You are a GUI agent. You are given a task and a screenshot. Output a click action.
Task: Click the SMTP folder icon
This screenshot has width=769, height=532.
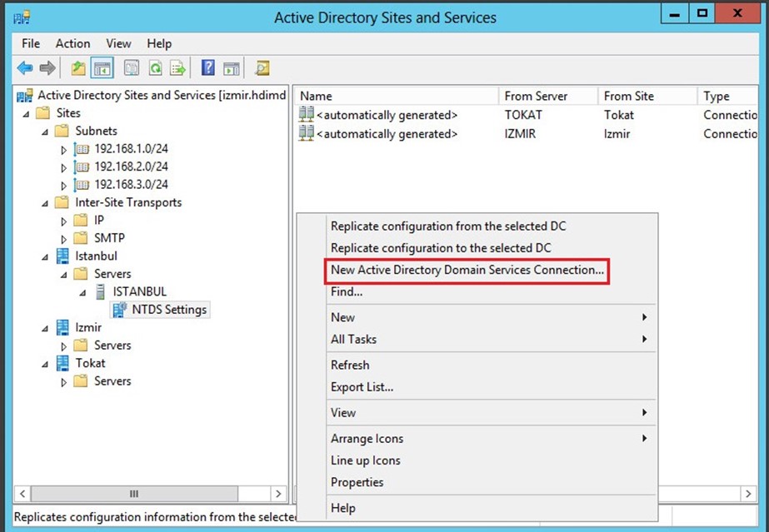81,238
